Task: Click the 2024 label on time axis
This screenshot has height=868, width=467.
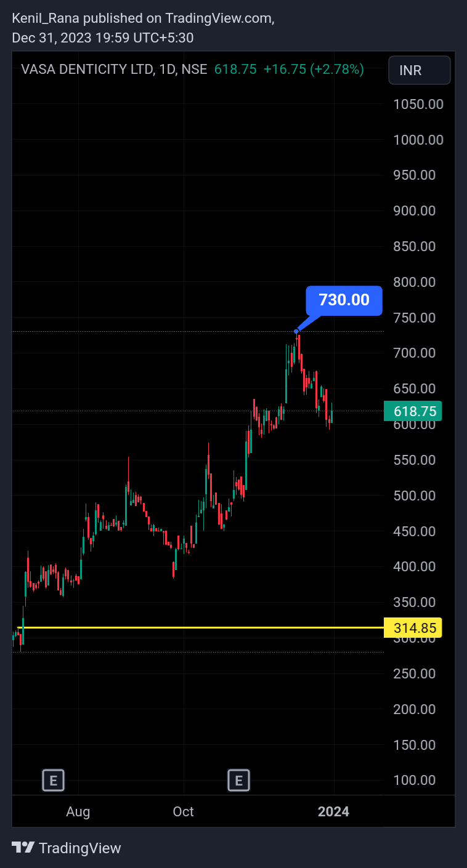Action: [333, 811]
